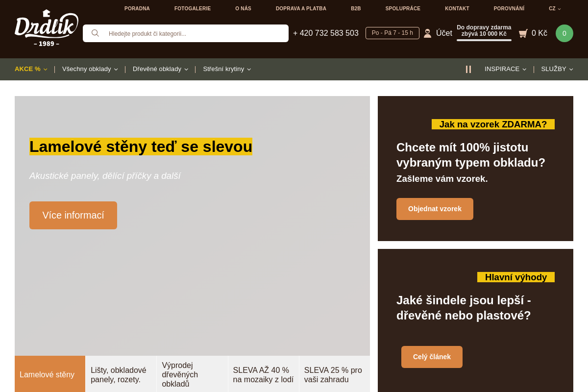Select the SLEVA AŽ 40 % mozaiky tab
The image size is (588, 392).
(x=263, y=374)
